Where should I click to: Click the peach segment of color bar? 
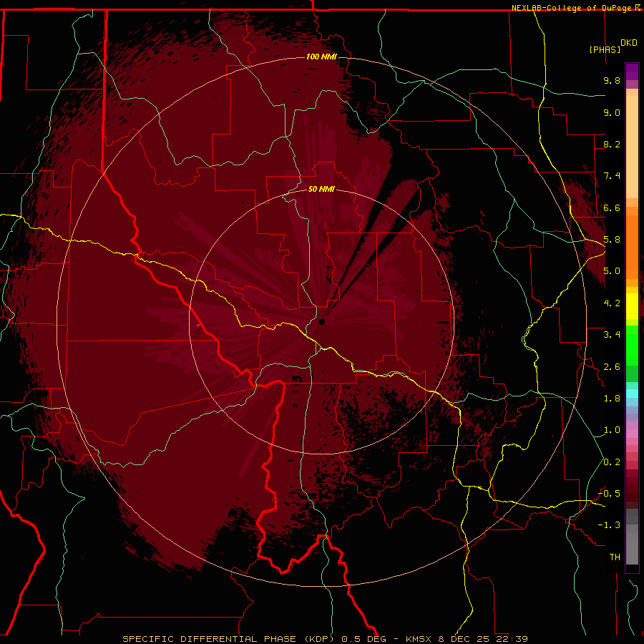coord(632,148)
